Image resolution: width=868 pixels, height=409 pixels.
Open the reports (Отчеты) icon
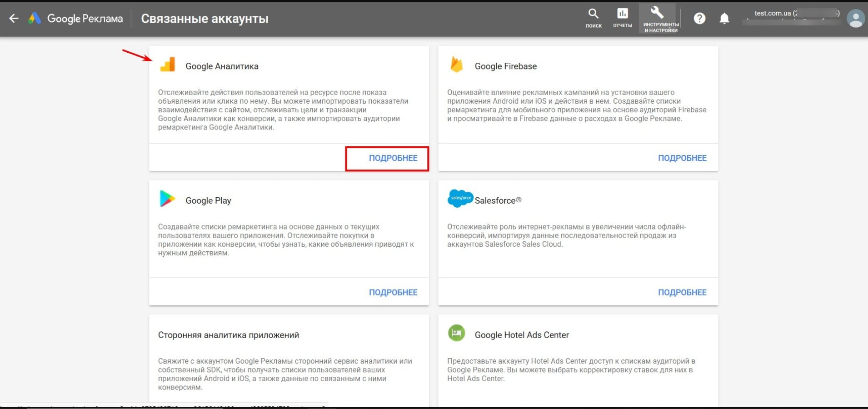(x=622, y=18)
